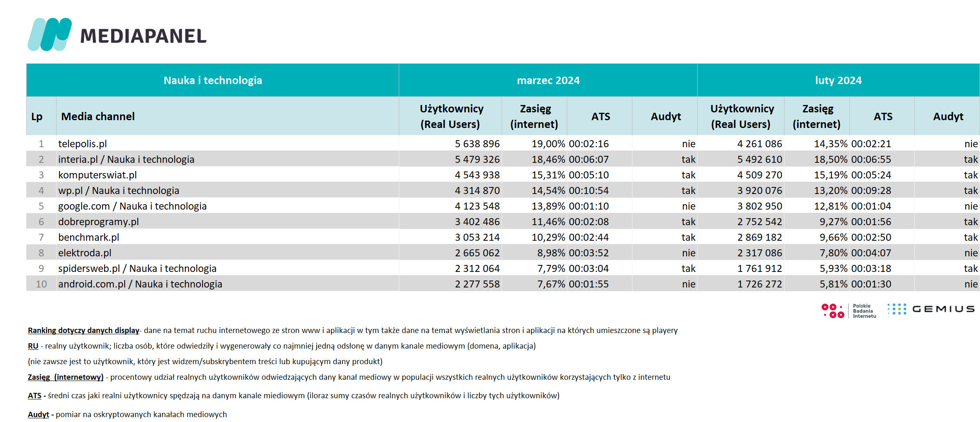
Task: Click the dobreprogramy.pl channel entry
Action: 98,222
